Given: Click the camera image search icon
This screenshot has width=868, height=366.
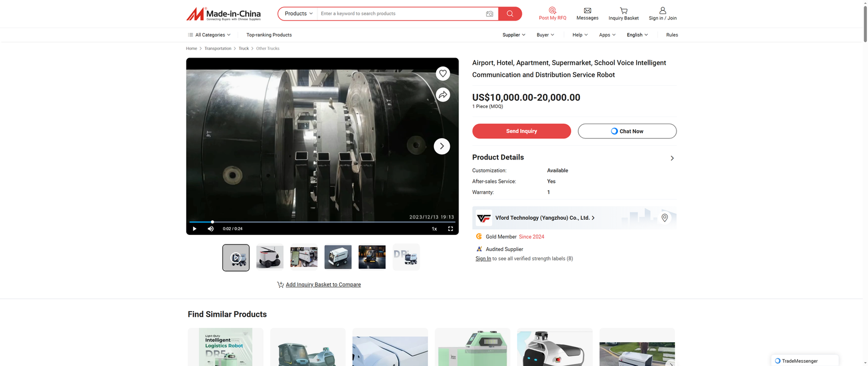Looking at the screenshot, I should [489, 14].
